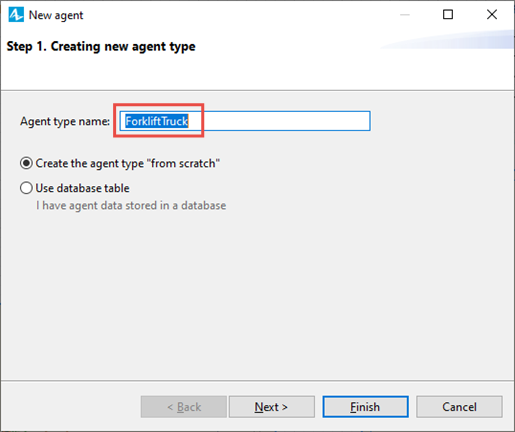The width and height of the screenshot is (515, 432).
Task: Finish creating the new agent type
Action: [x=365, y=407]
